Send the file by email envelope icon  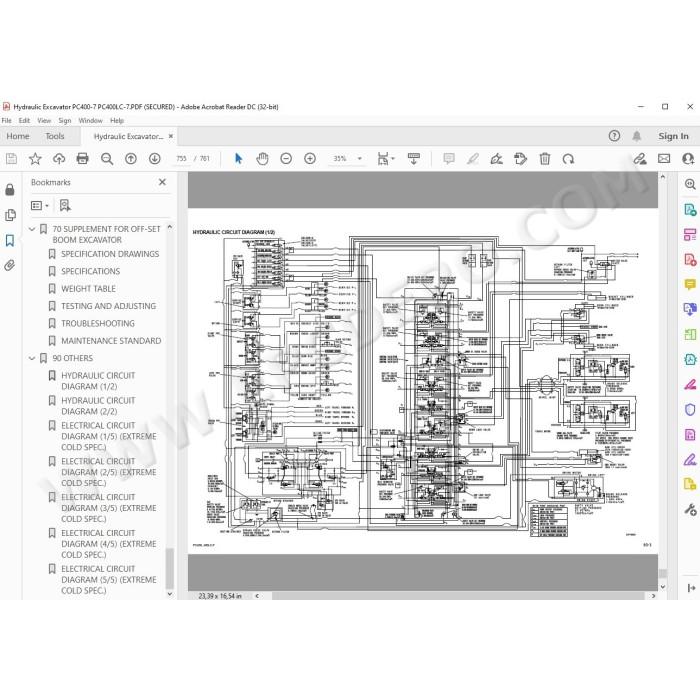(x=664, y=158)
